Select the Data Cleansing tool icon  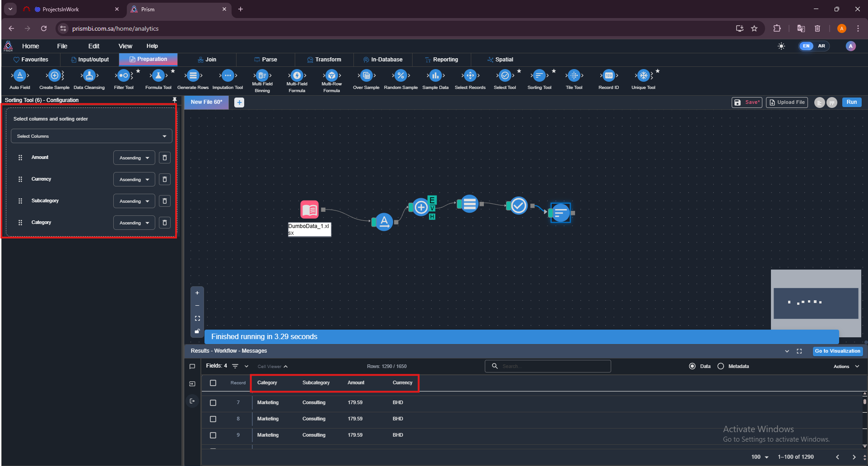click(x=89, y=76)
